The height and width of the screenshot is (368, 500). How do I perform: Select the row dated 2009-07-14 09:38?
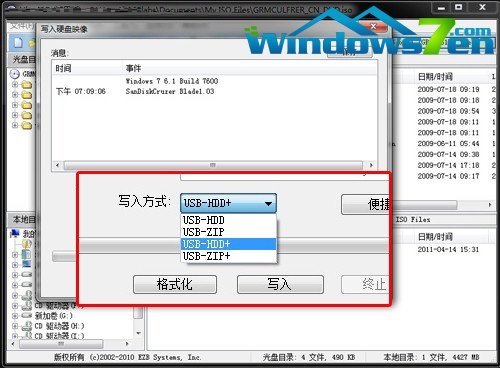pos(448,154)
